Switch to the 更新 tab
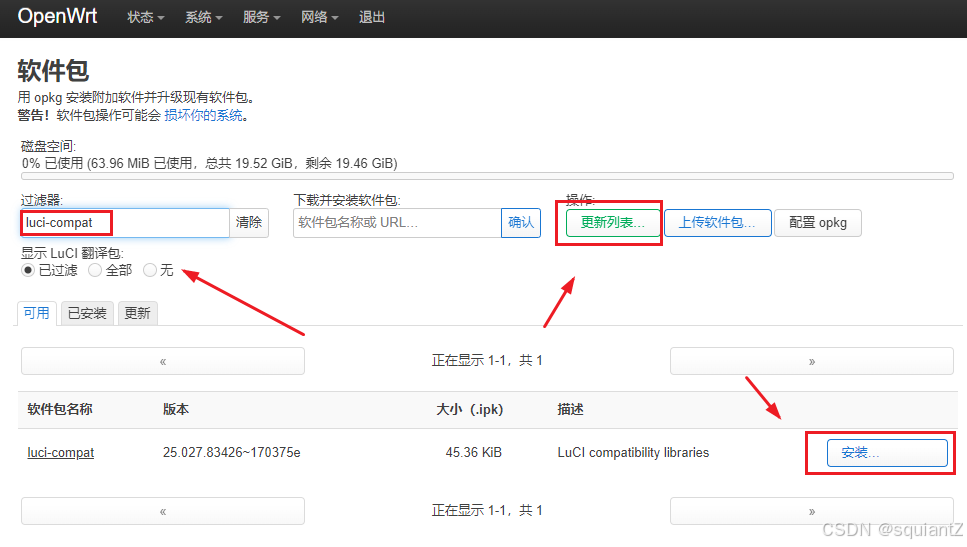 click(138, 313)
